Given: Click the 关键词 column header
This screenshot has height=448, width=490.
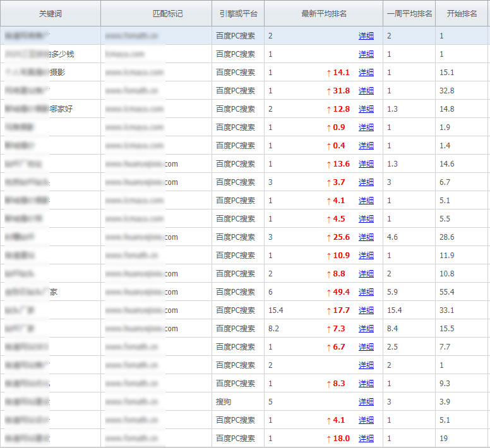Looking at the screenshot, I should 51,13.
